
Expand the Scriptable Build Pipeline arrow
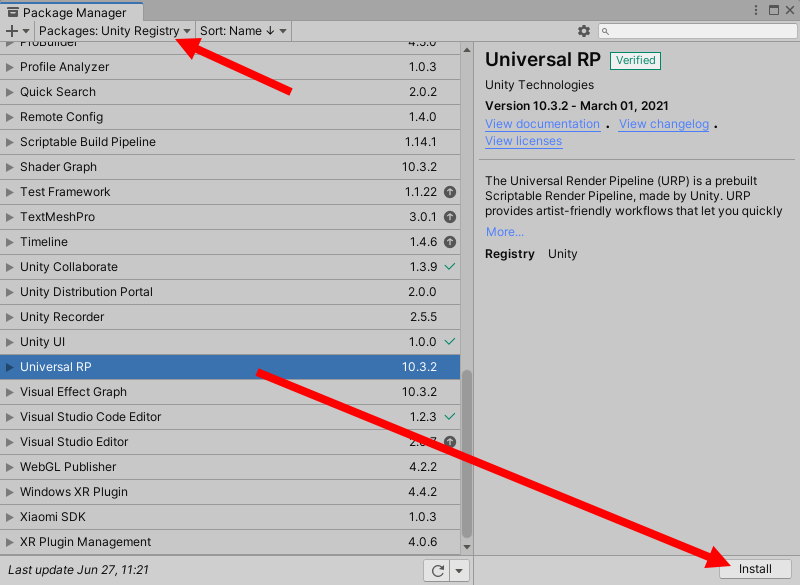tap(9, 142)
